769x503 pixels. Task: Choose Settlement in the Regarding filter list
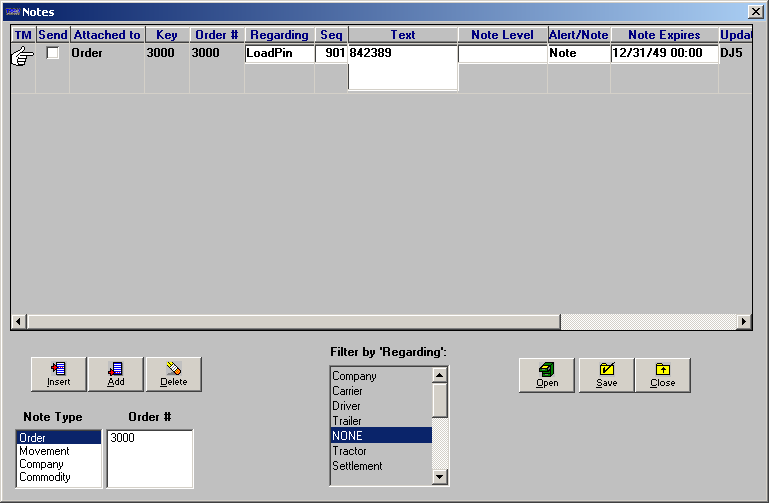357,466
